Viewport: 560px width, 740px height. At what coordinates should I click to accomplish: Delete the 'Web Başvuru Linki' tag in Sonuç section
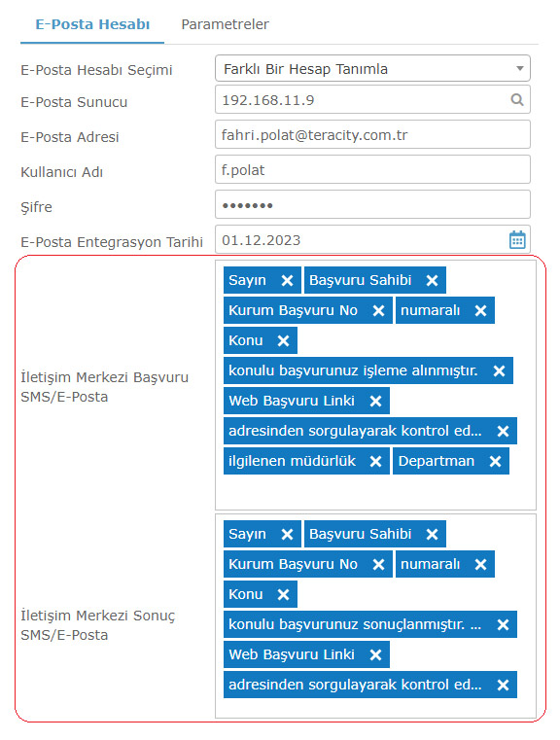click(x=375, y=655)
